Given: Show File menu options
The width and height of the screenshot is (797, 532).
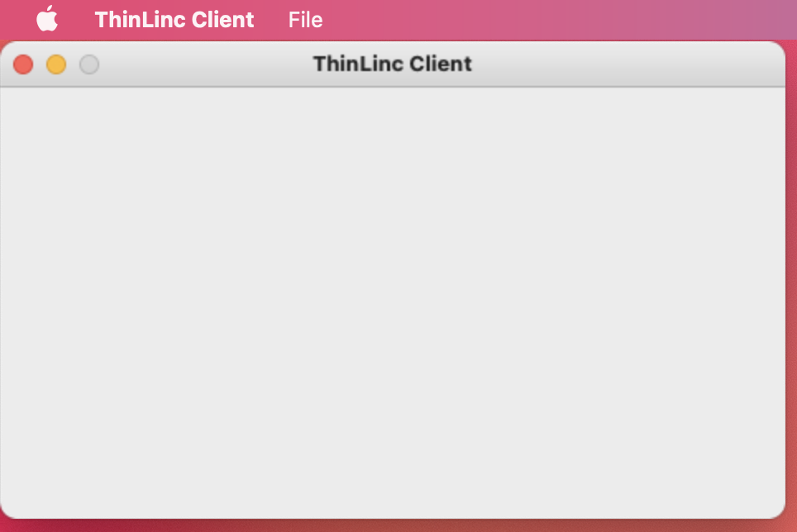Looking at the screenshot, I should 305,20.
